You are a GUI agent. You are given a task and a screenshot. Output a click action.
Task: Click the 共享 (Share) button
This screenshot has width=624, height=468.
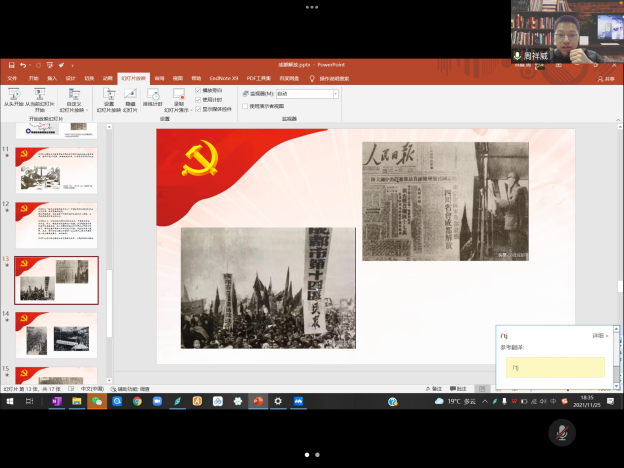tap(606, 79)
